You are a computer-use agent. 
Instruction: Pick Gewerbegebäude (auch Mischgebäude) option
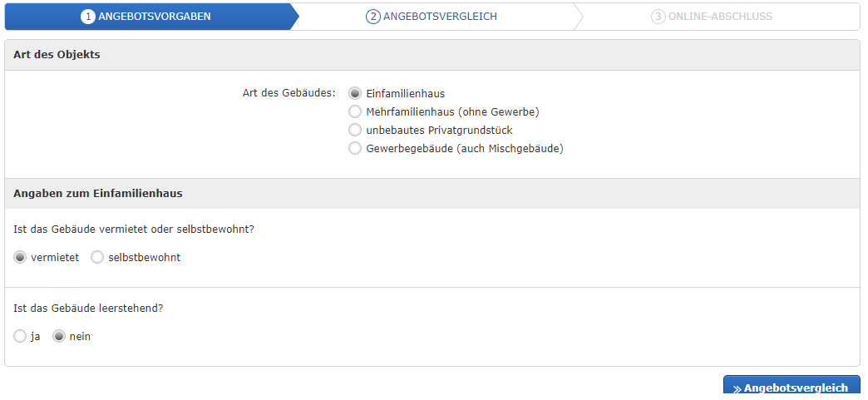tap(355, 149)
